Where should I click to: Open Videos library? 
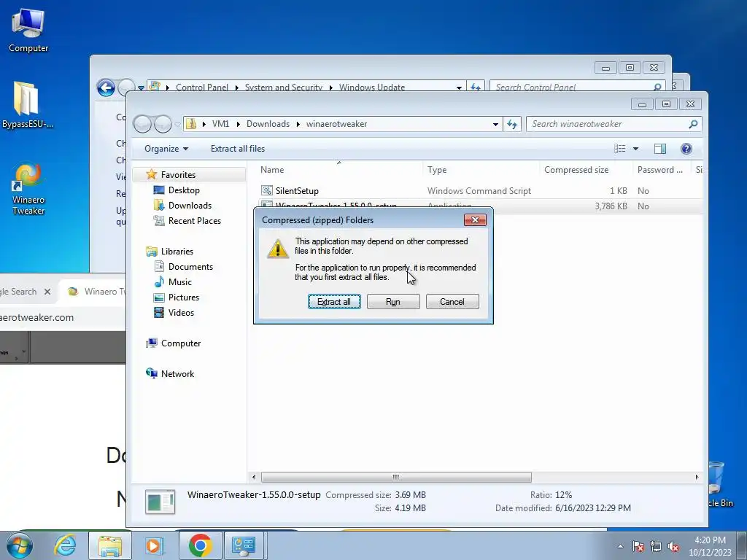tap(181, 312)
